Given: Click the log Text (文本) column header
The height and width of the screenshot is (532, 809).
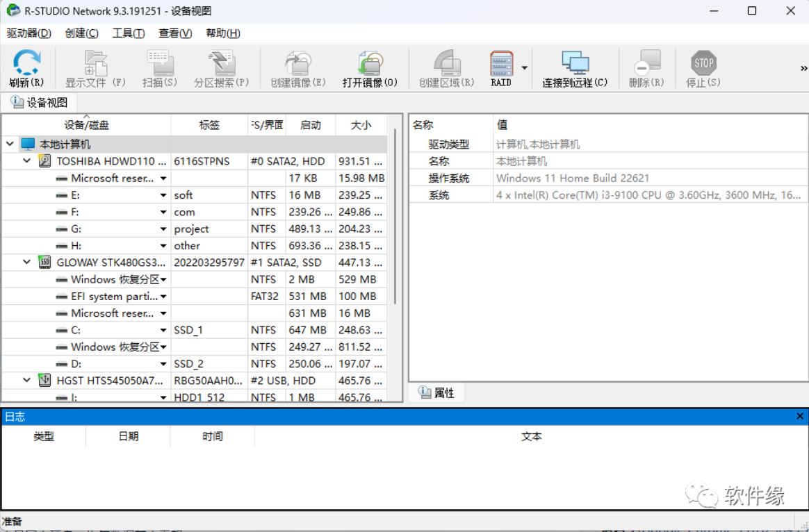Looking at the screenshot, I should [532, 437].
